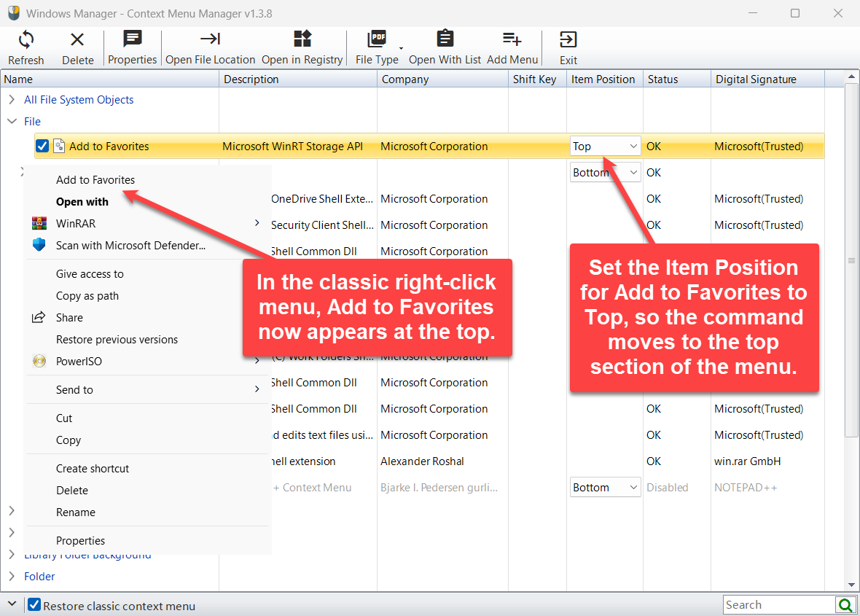Viewport: 860px width, 616px height.
Task: Click the Disabled status cell
Action: coord(668,488)
